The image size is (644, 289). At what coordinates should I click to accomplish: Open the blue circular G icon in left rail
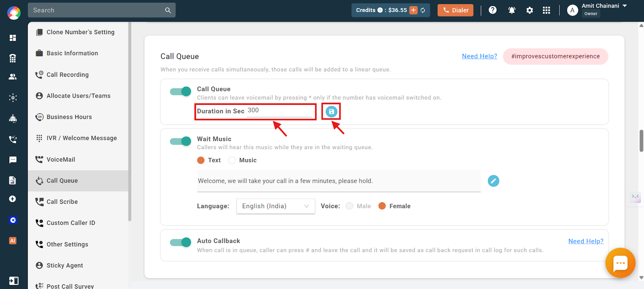[13, 220]
